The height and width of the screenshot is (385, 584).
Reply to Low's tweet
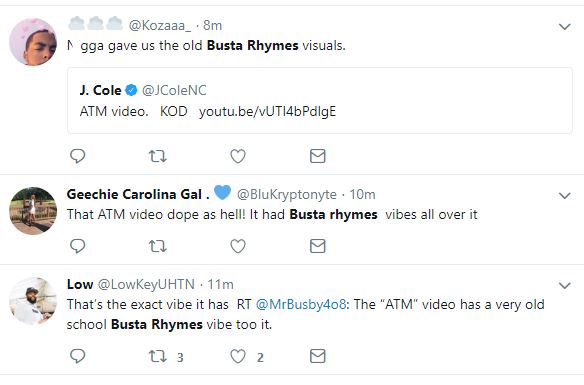pos(77,356)
